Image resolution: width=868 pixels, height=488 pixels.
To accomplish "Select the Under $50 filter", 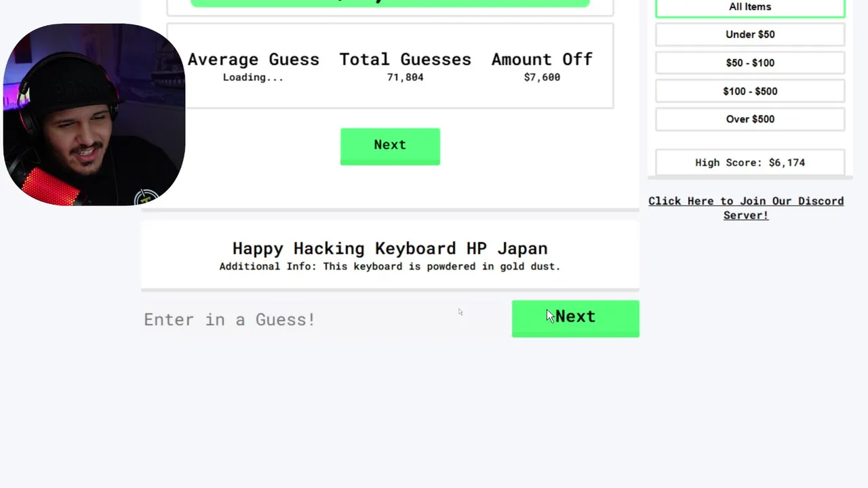I will point(750,35).
